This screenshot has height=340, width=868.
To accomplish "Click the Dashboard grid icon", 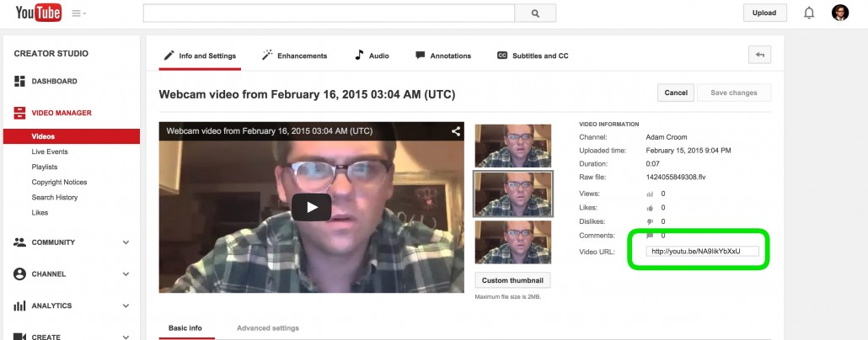I will click(19, 82).
